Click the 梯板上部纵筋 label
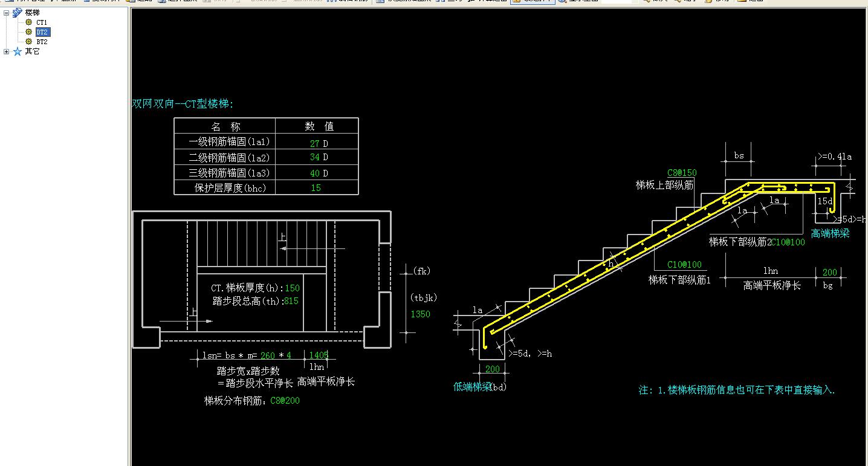Viewport: 868px width, 466px height. pyautogui.click(x=664, y=186)
